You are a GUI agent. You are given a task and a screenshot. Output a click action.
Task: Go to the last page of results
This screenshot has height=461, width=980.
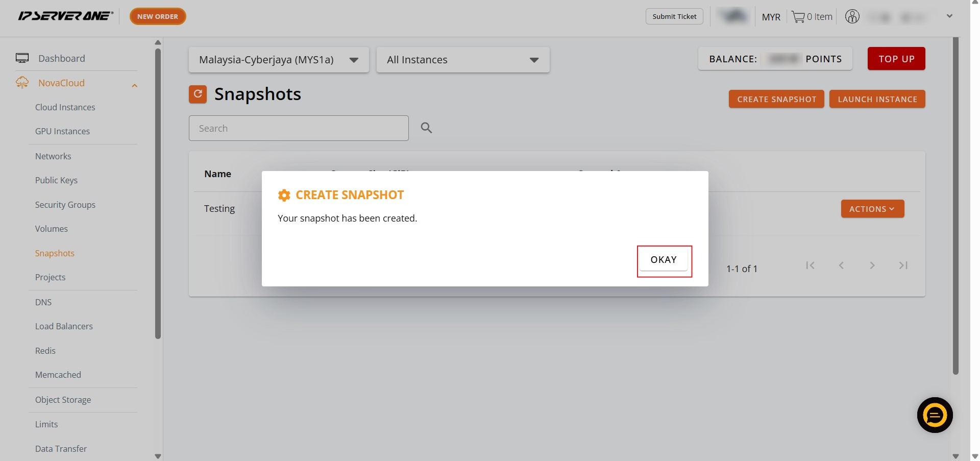pyautogui.click(x=903, y=265)
